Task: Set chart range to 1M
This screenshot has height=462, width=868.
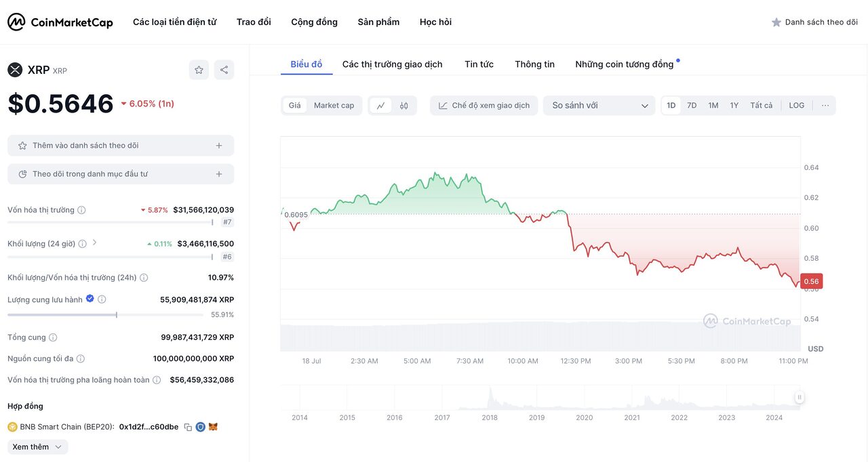Action: pos(713,106)
